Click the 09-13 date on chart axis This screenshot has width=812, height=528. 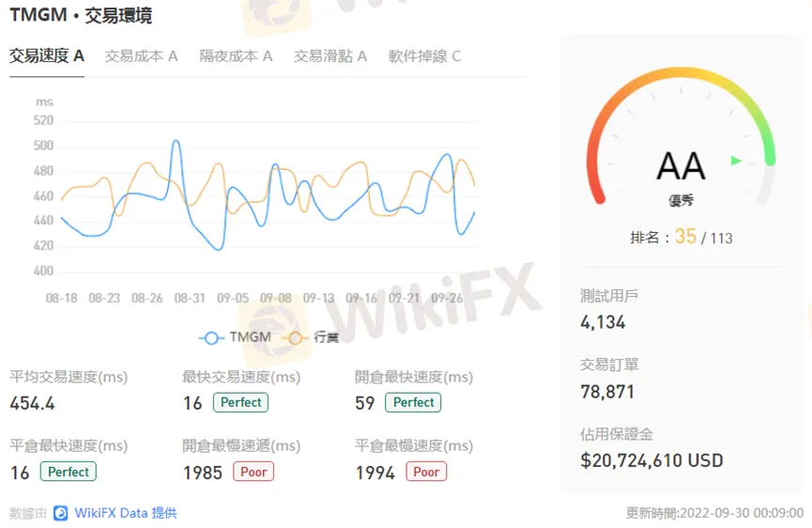coord(318,299)
